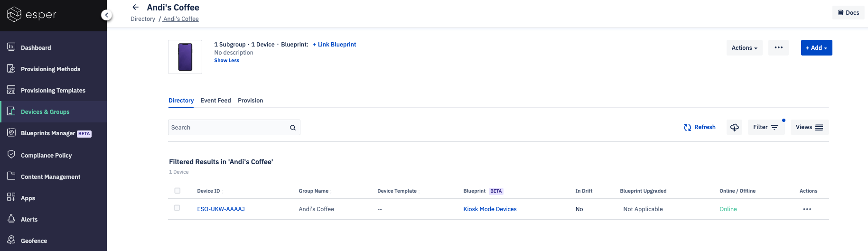Select all devices header checkbox
This screenshot has width=868, height=251.
[177, 191]
